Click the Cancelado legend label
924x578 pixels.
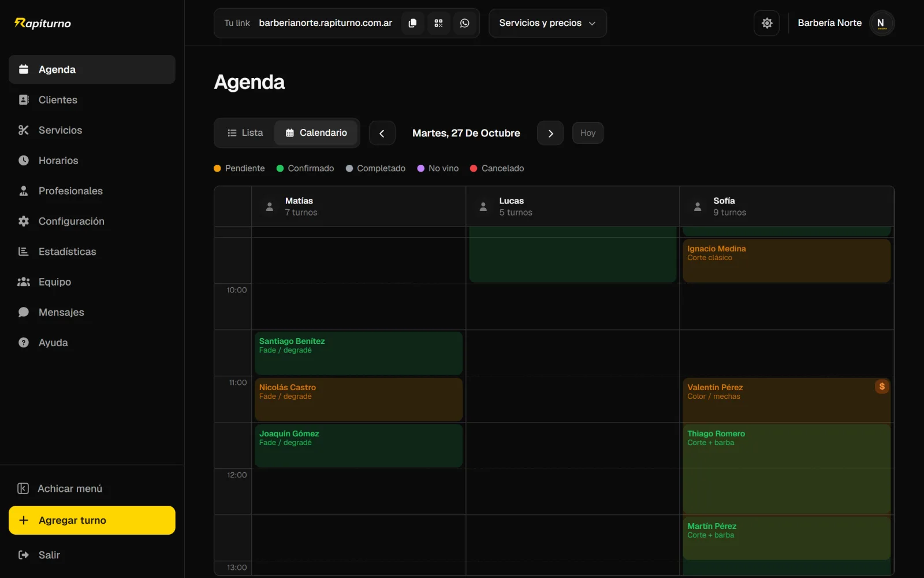click(502, 168)
